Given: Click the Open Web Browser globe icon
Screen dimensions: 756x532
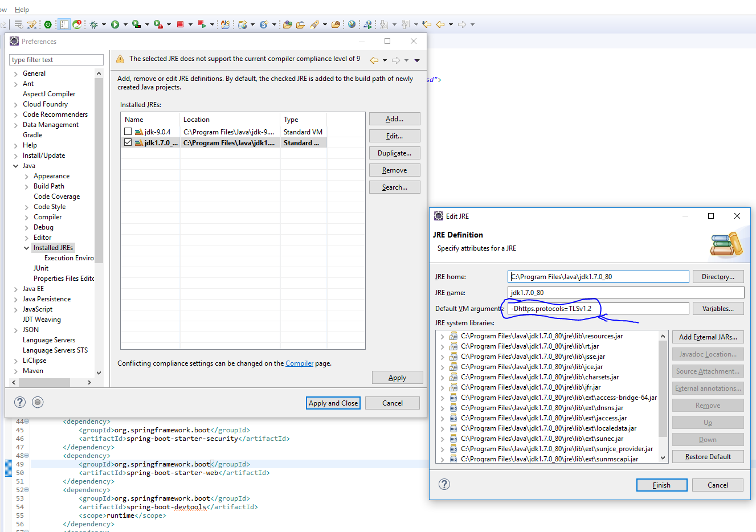Looking at the screenshot, I should pos(352,24).
